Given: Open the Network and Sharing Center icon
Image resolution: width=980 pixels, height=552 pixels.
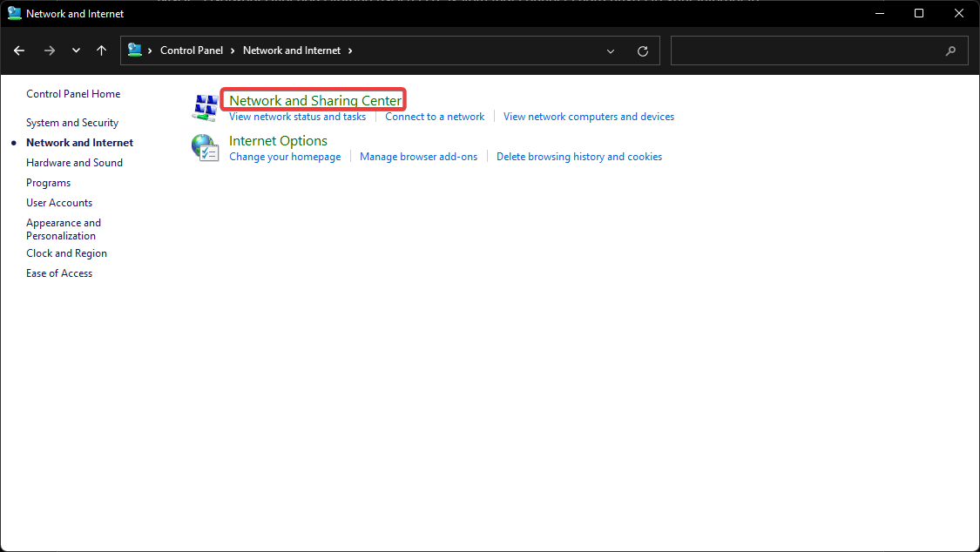Looking at the screenshot, I should (x=206, y=106).
